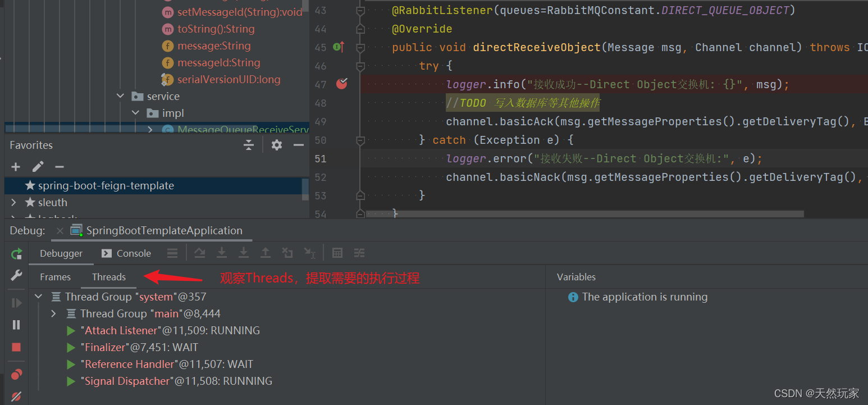Click the Trace Current Stream Chain icon
This screenshot has width=868, height=405.
359,253
